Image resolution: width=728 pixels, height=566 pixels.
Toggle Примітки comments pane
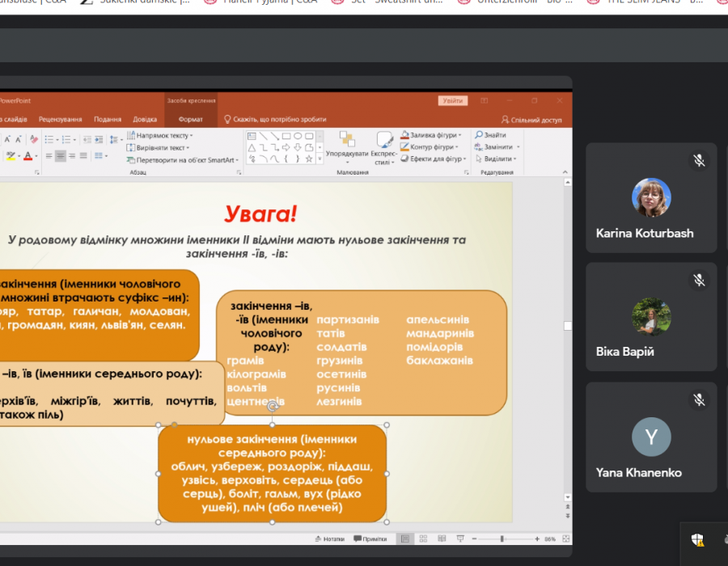(x=370, y=539)
